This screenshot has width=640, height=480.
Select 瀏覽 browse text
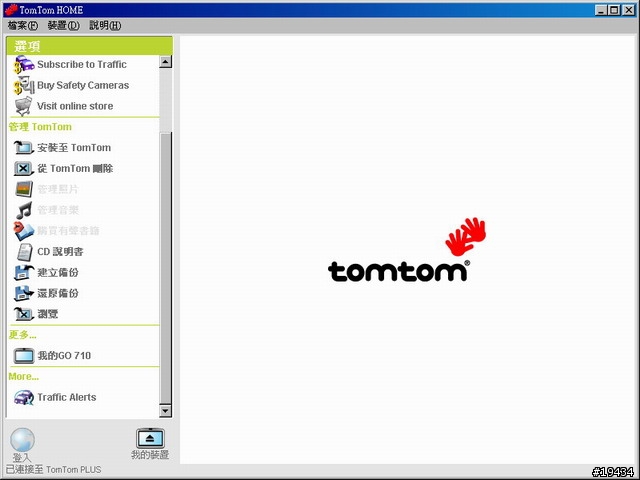pos(48,314)
